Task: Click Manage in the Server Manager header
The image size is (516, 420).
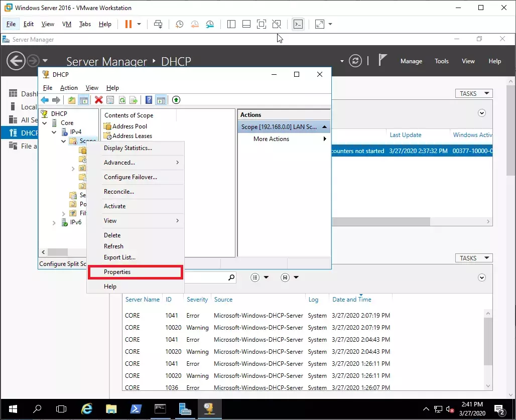Action: (x=412, y=61)
